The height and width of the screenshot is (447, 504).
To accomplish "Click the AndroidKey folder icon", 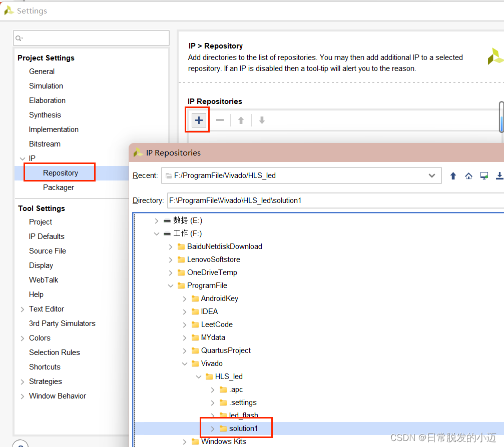I will [195, 298].
